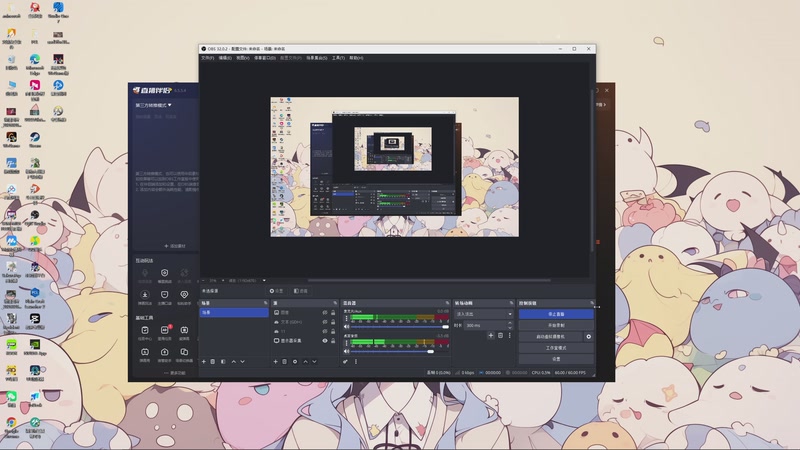
Task: Click the 启动虚拟摄像机 button
Action: click(551, 337)
